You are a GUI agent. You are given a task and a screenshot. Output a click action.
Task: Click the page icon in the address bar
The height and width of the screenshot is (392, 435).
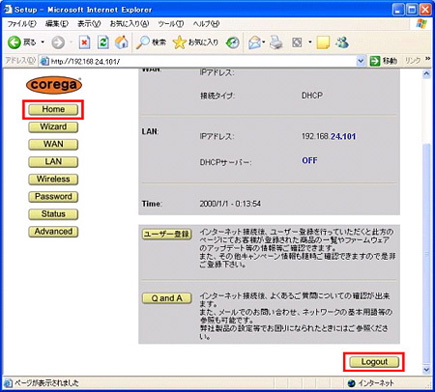(44, 61)
